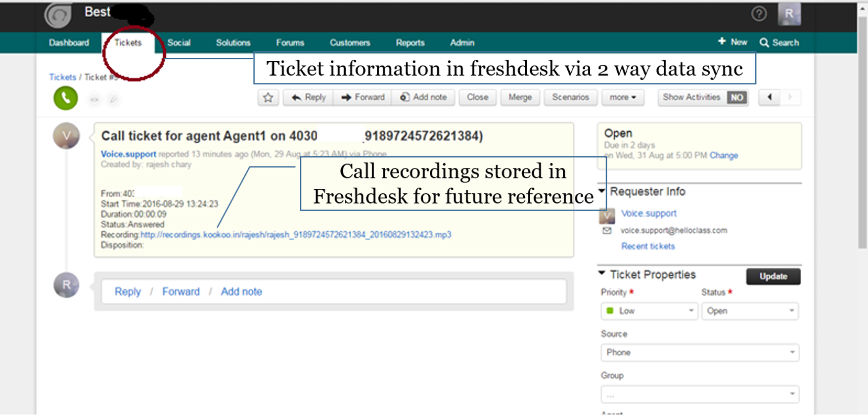The width and height of the screenshot is (868, 420).
Task: Click the Reply toolbar button
Action: pyautogui.click(x=308, y=97)
